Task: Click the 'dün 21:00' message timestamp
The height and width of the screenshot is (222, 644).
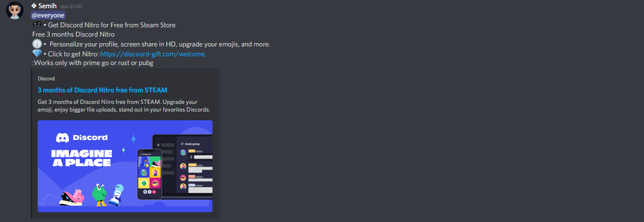Action: tap(71, 6)
